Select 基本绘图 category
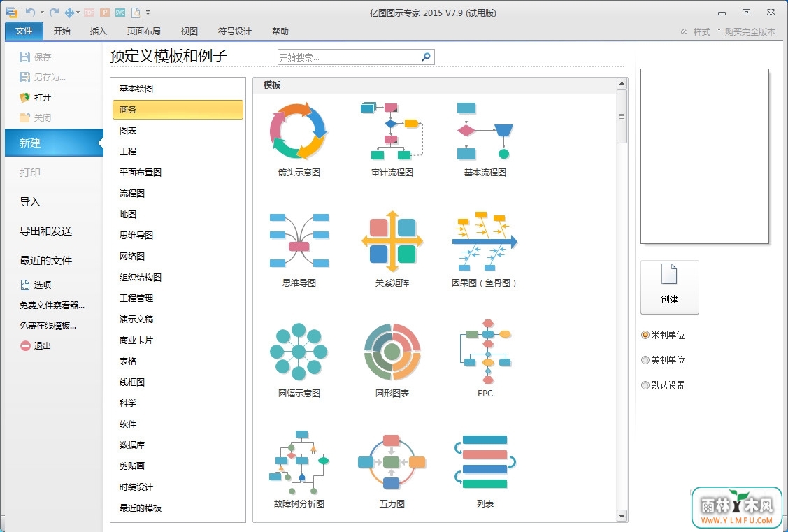Image resolution: width=788 pixels, height=532 pixels. tap(178, 88)
